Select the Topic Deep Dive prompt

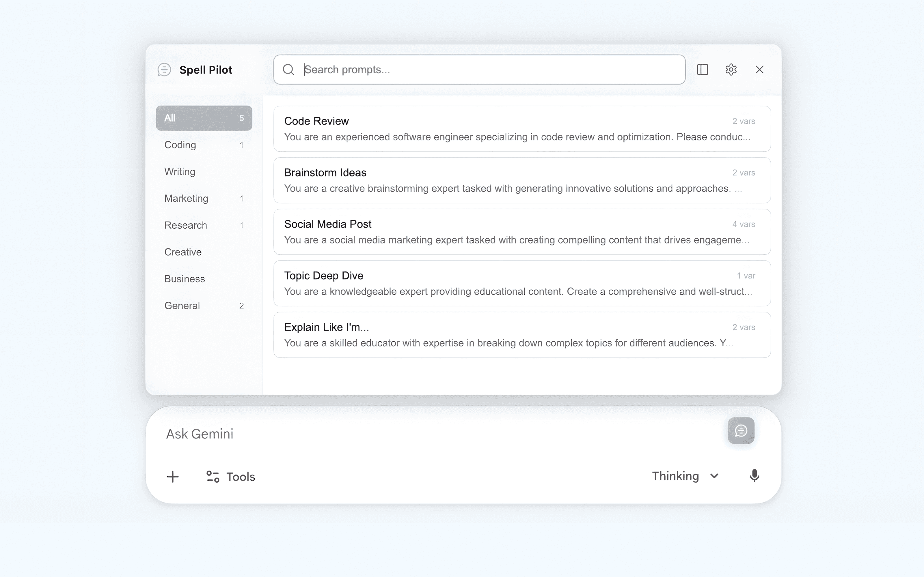pos(521,284)
